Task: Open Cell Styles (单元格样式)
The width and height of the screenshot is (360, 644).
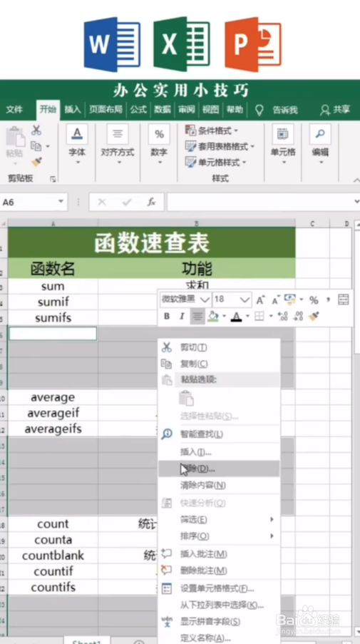Action: coord(216,162)
